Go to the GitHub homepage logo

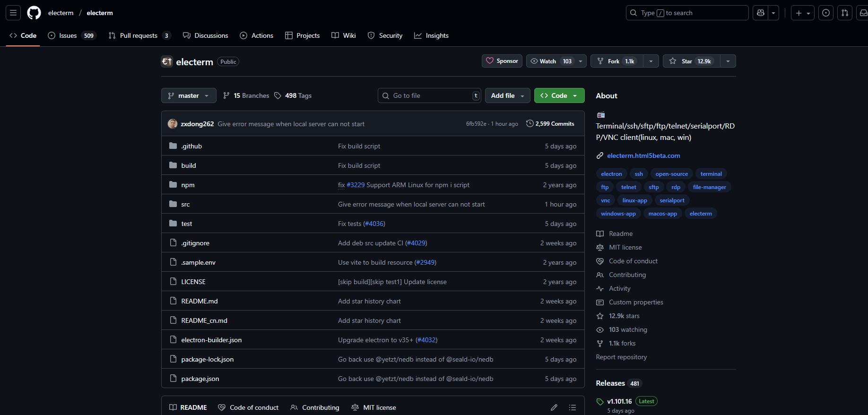34,13
